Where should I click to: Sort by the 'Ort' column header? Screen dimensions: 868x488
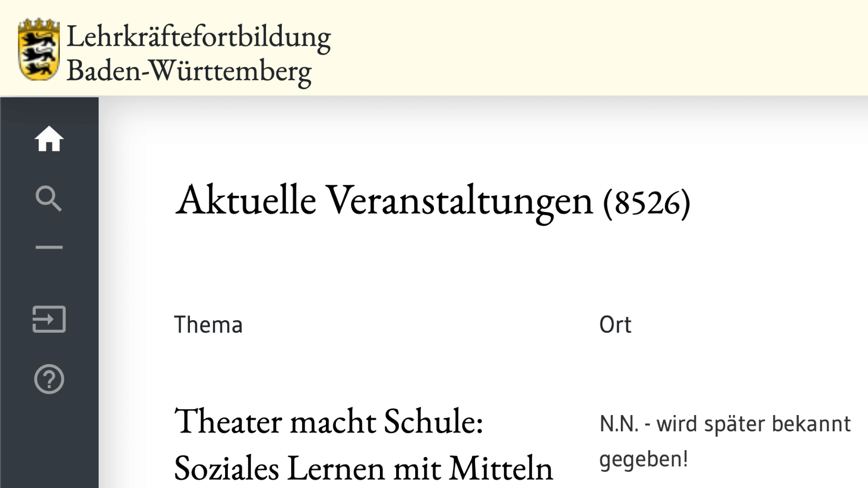tap(615, 325)
